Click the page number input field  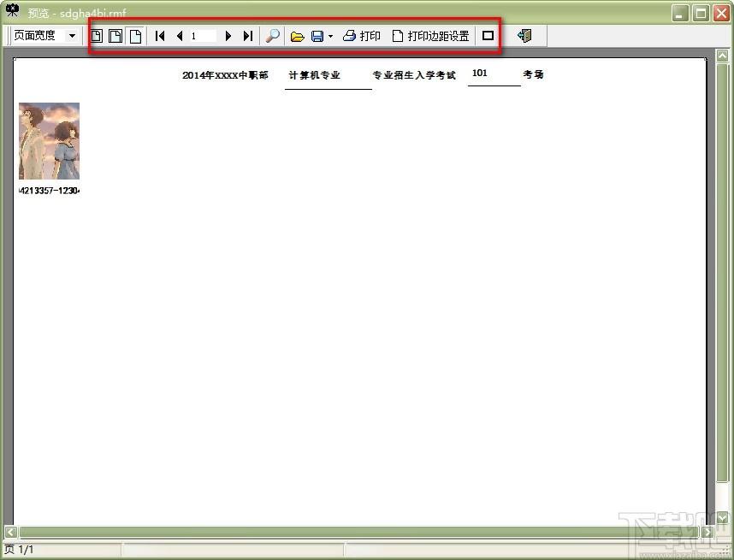[203, 36]
